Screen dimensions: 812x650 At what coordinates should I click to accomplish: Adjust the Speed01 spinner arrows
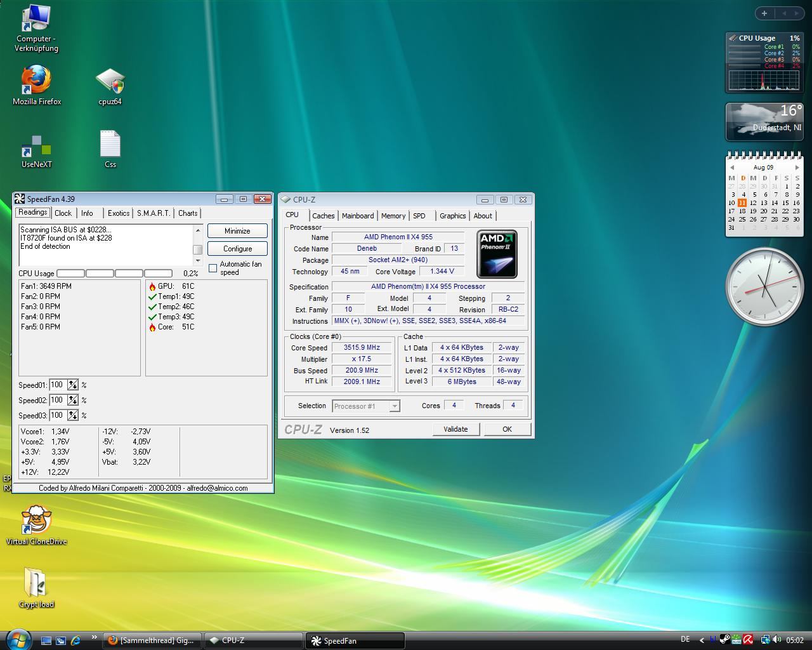click(73, 385)
